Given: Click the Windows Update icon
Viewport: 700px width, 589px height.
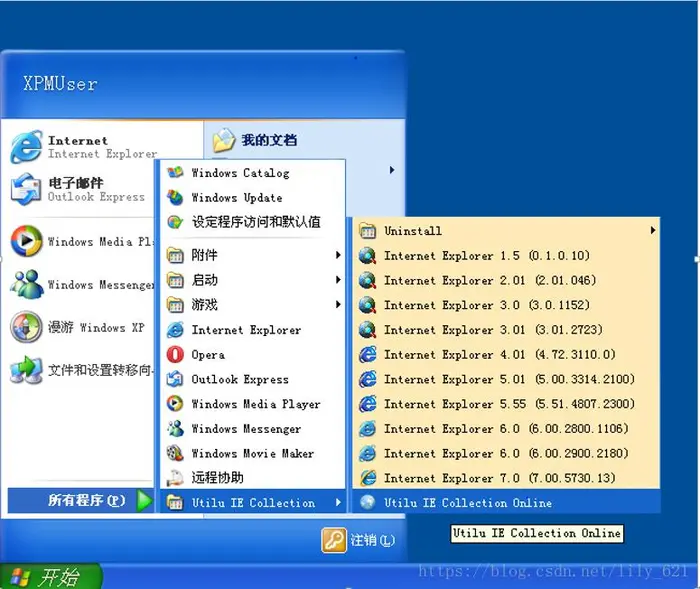Looking at the screenshot, I should pyautogui.click(x=175, y=197).
